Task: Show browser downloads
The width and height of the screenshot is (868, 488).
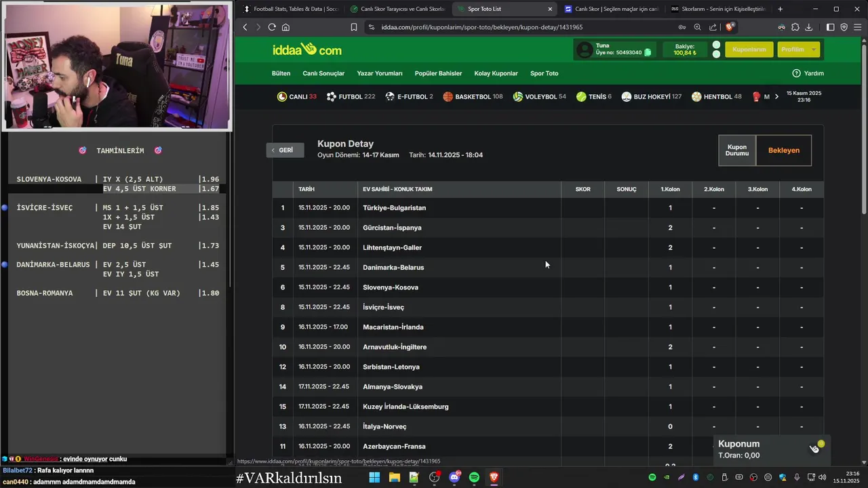Action: [808, 27]
